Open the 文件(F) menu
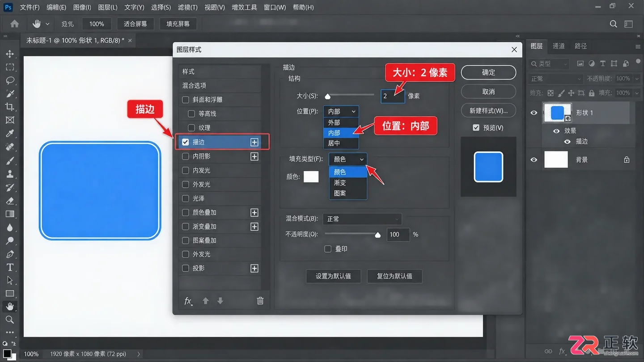 [30, 8]
